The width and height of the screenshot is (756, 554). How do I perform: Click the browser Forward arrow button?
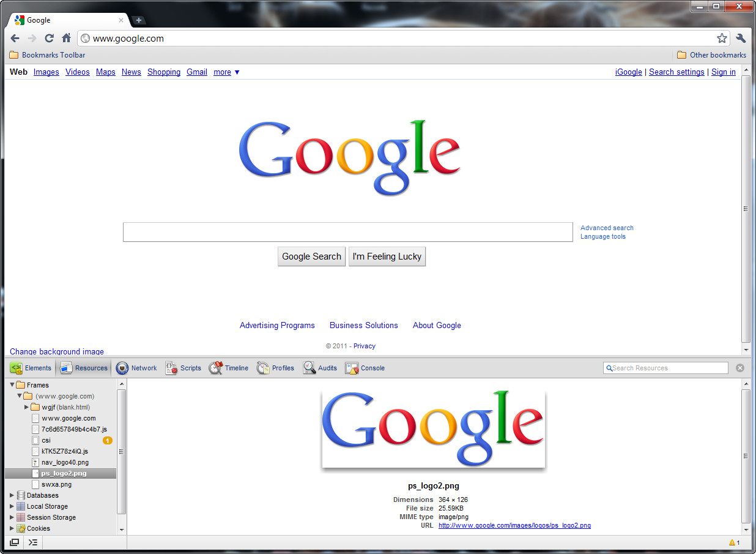pos(32,38)
